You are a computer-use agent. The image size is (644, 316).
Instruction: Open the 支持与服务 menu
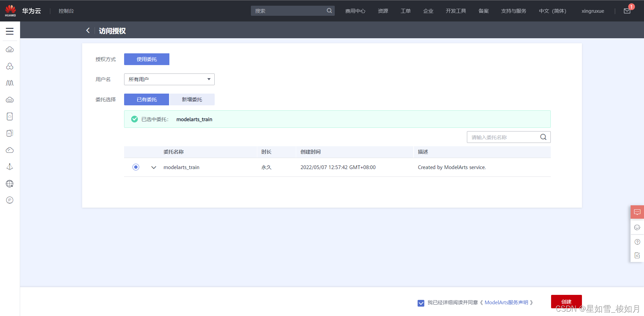tap(514, 11)
